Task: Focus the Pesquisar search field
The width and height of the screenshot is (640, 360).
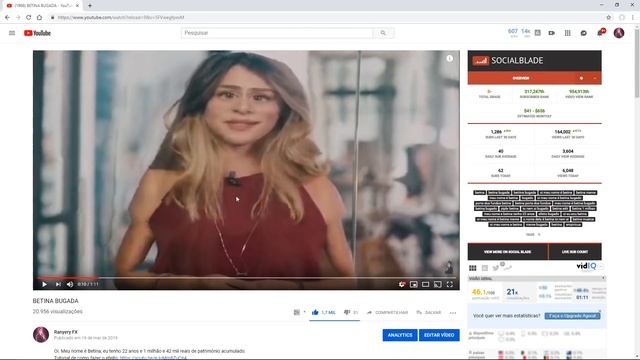Action: click(x=277, y=33)
